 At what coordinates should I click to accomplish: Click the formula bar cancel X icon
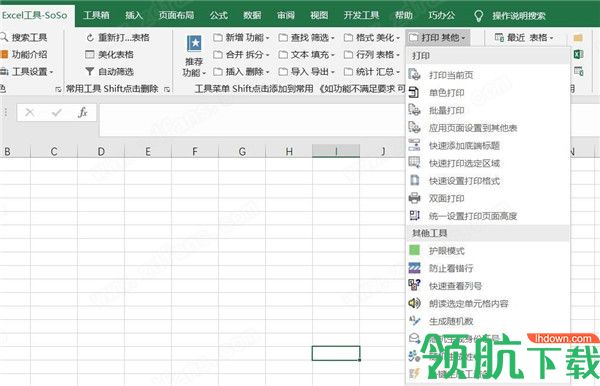point(29,112)
